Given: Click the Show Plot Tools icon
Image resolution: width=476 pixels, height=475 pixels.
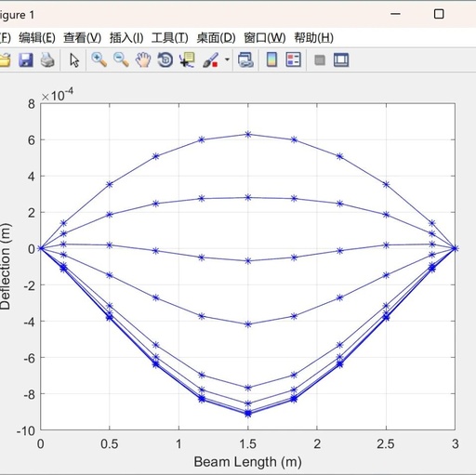Looking at the screenshot, I should point(341,59).
